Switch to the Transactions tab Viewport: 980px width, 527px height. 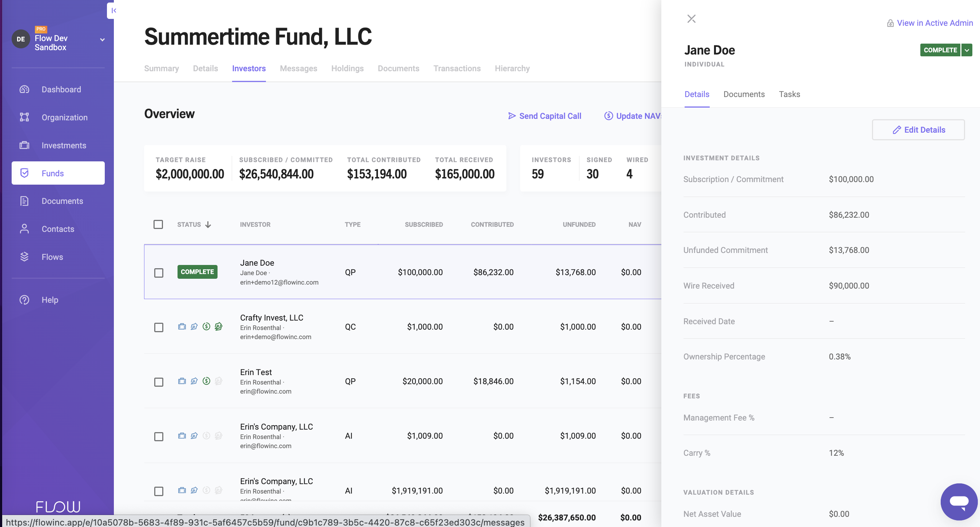tap(457, 68)
